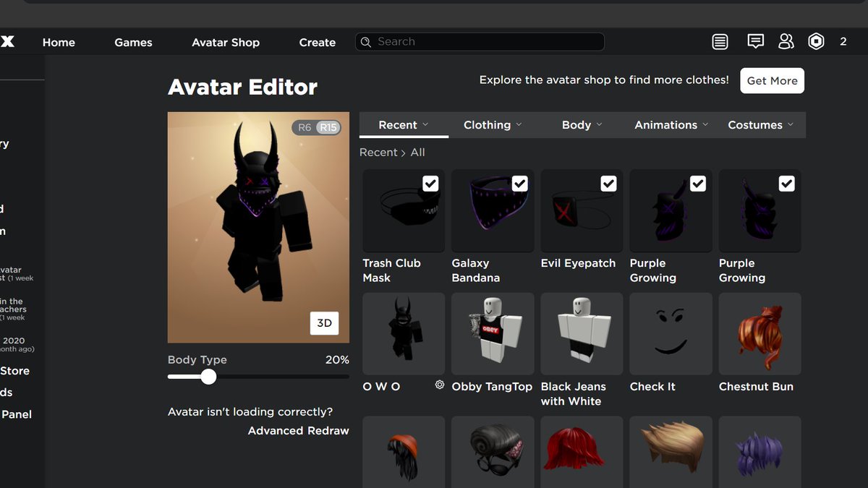Select the Evil Eyepatch item image

582,210
